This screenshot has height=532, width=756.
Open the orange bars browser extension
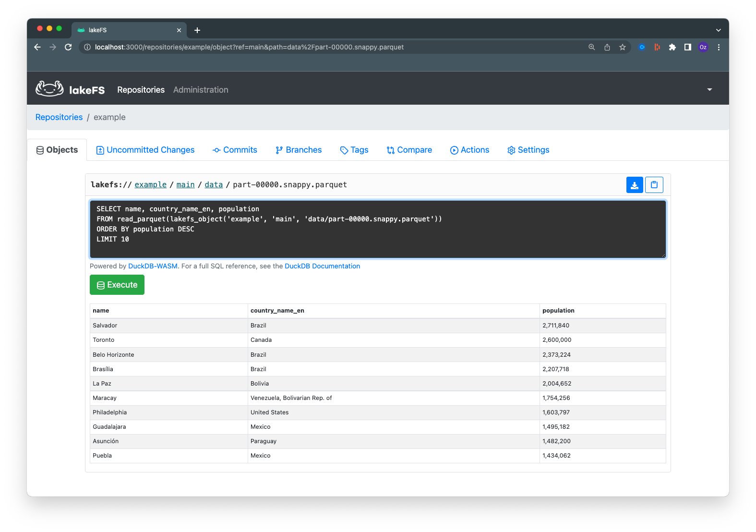(657, 47)
